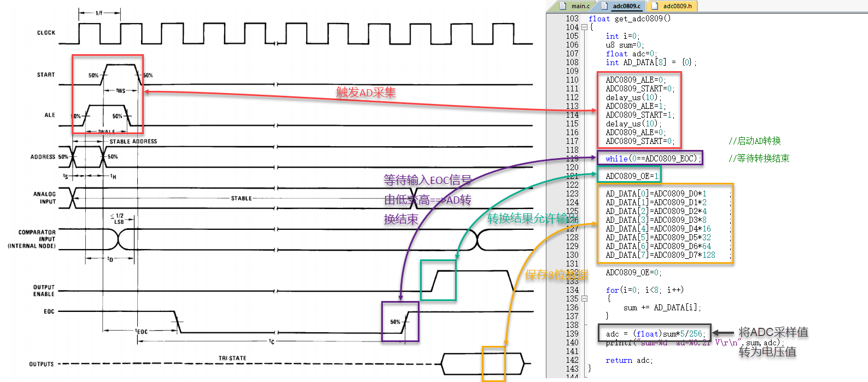Collapse the get_adc0809 function at line 104
Viewport: 868px width, 382px height.
click(584, 27)
